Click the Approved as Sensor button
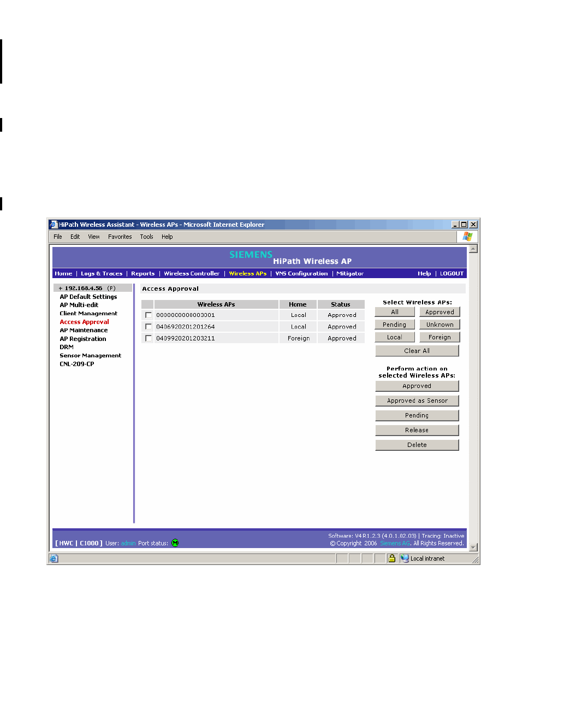This screenshot has height=718, width=588. 417,401
